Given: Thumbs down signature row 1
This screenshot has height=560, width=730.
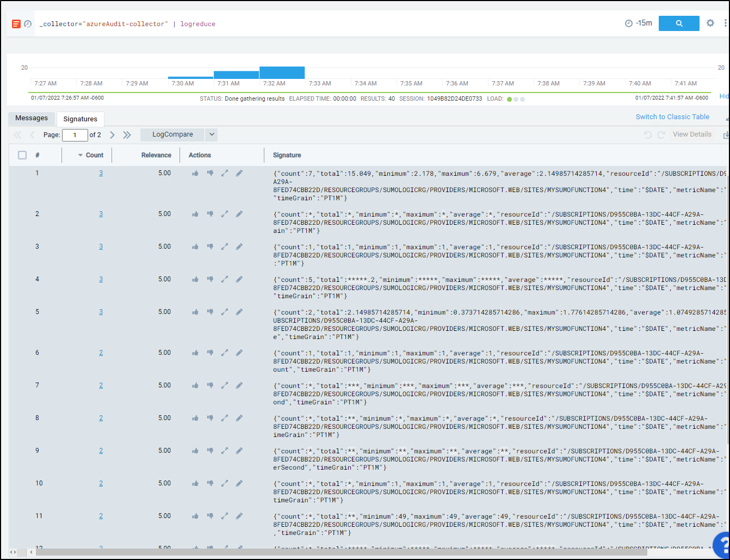Looking at the screenshot, I should 210,174.
